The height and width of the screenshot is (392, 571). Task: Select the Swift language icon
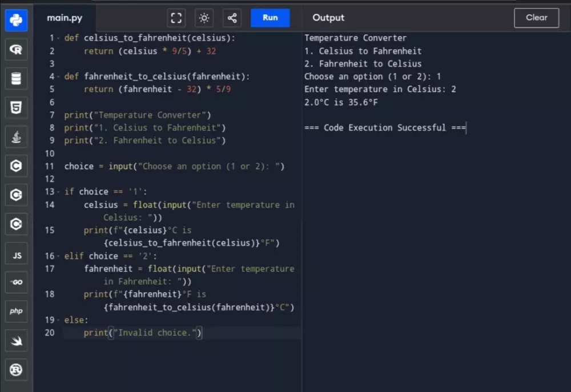(x=16, y=341)
